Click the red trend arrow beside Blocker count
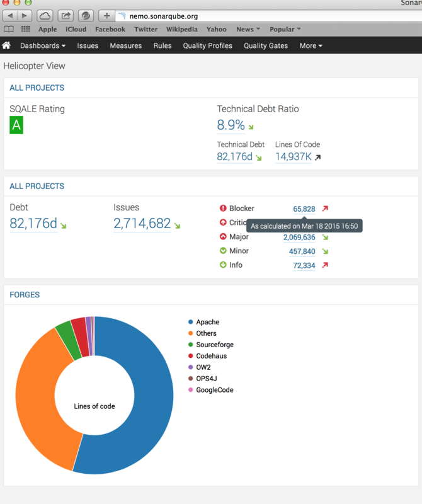 (325, 209)
